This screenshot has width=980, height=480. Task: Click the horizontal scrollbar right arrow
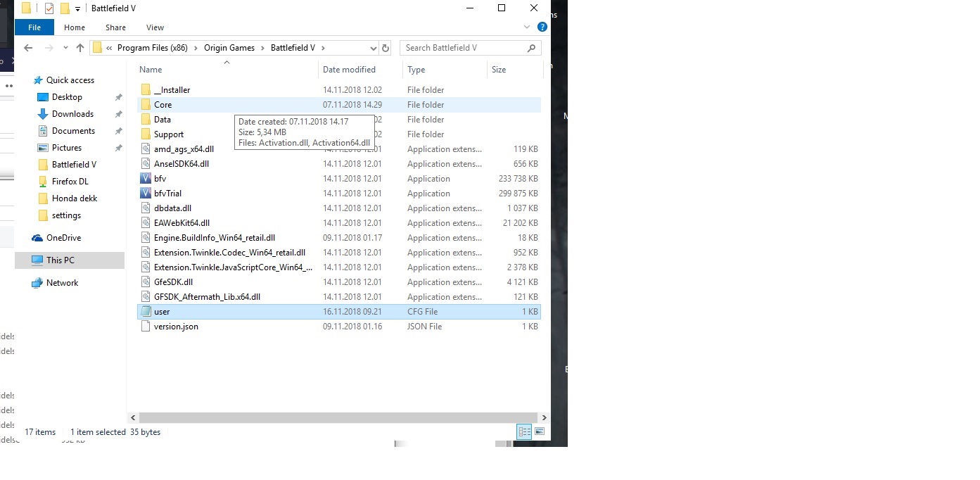[x=544, y=417]
